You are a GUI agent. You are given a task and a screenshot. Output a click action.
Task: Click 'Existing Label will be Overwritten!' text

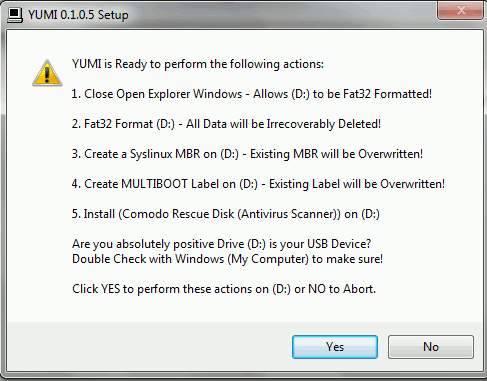coord(357,184)
